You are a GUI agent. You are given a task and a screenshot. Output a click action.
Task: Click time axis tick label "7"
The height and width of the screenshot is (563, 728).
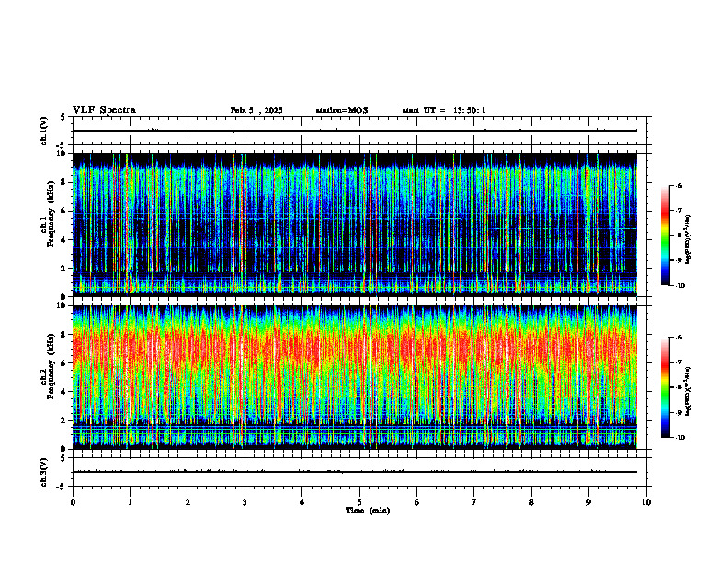(474, 502)
